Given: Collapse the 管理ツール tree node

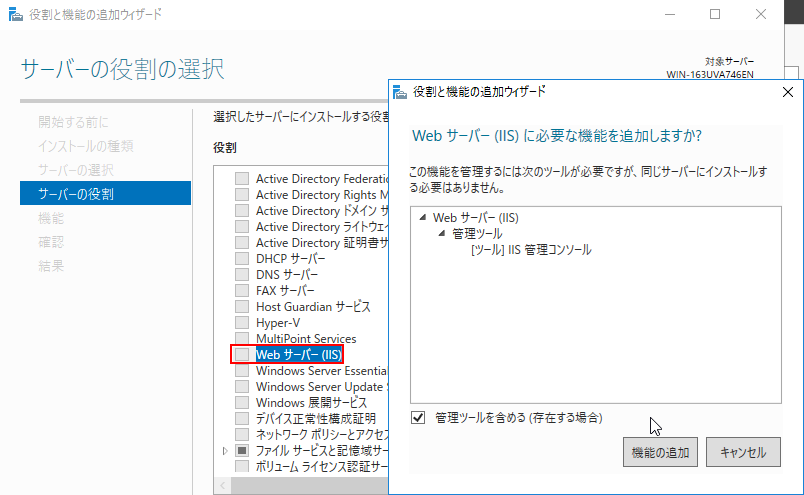Looking at the screenshot, I should [x=442, y=234].
